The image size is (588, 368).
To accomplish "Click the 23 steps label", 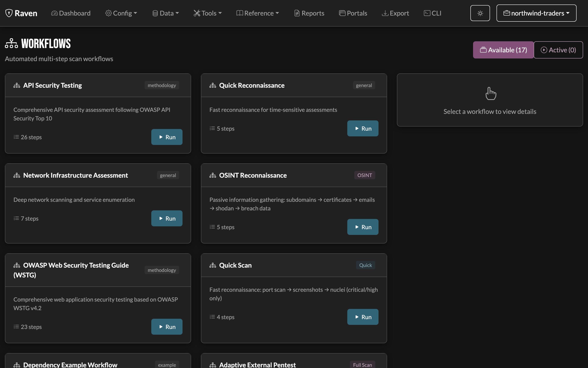I will (31, 327).
